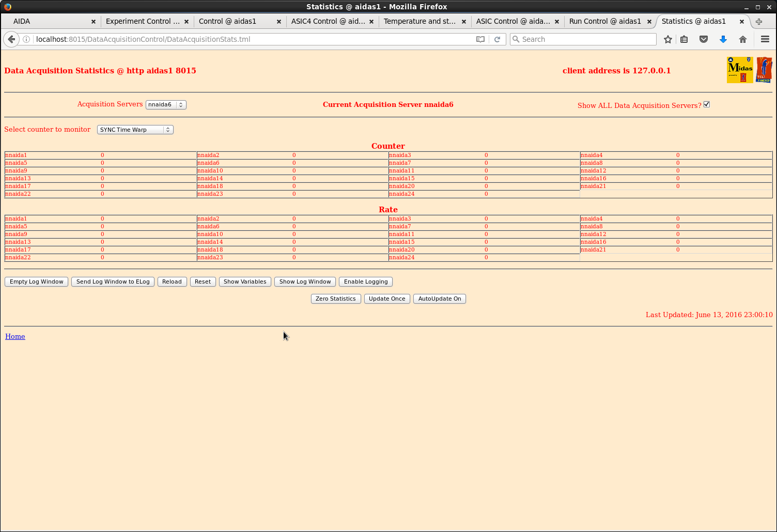Click the TCL powered logo image
Screen dimensions: 777x532
click(x=764, y=70)
